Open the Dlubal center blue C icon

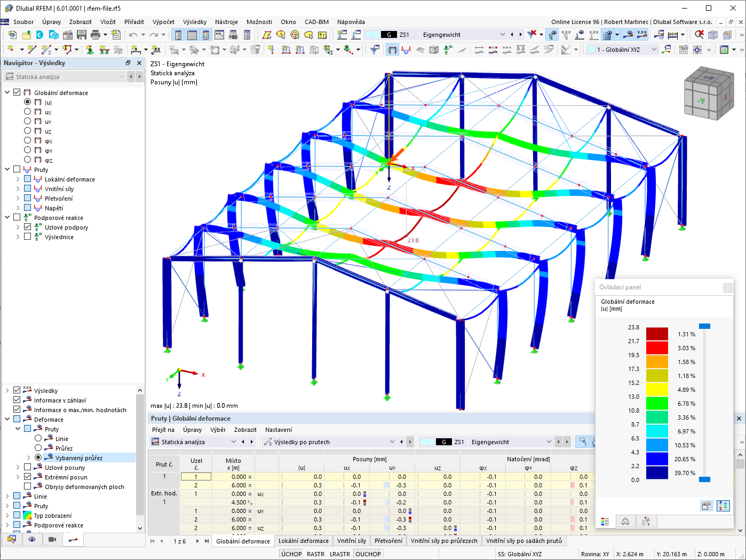(x=40, y=35)
